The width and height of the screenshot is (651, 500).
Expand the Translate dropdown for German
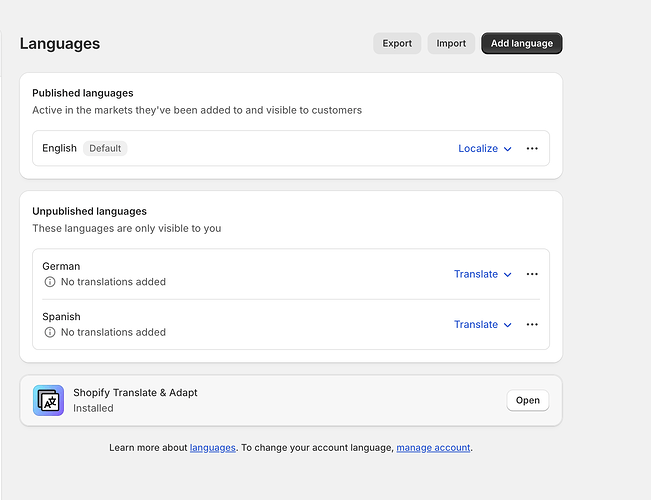483,274
